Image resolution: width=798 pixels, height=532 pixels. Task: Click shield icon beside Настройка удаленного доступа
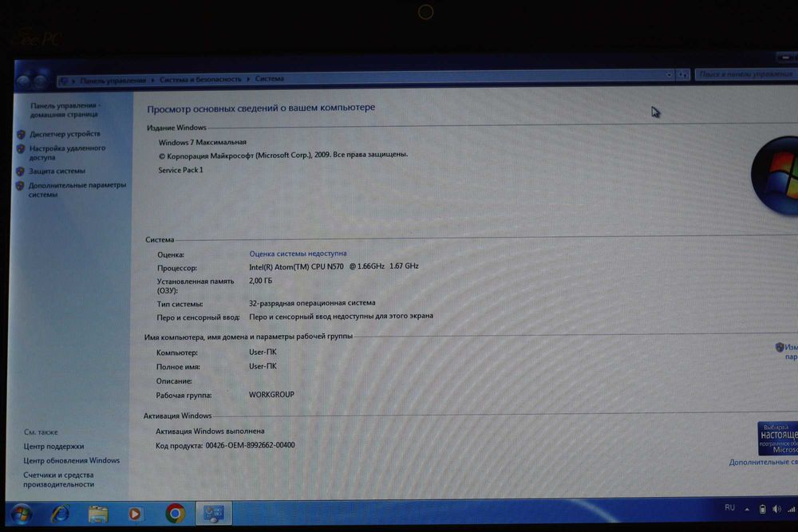pyautogui.click(x=21, y=149)
